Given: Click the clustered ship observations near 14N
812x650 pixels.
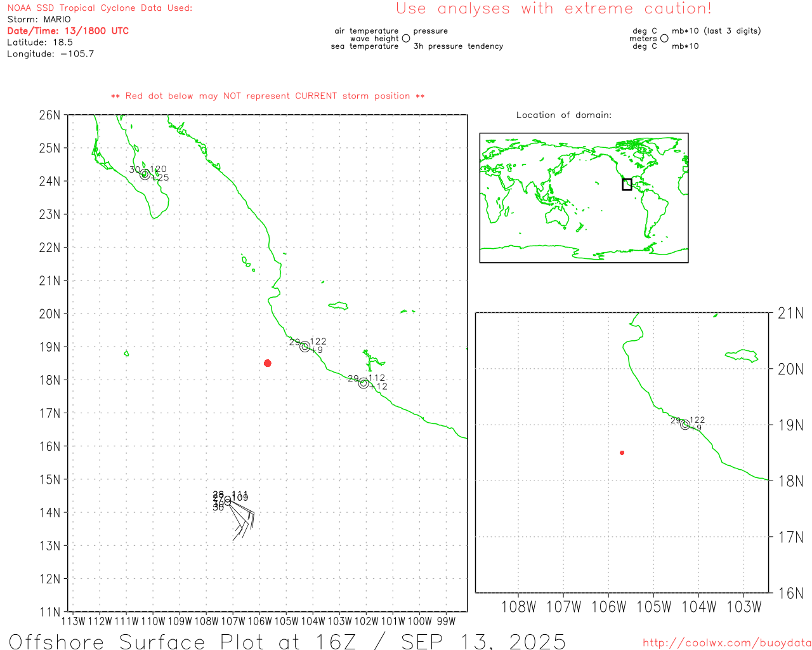Looking at the screenshot, I should 233,514.
